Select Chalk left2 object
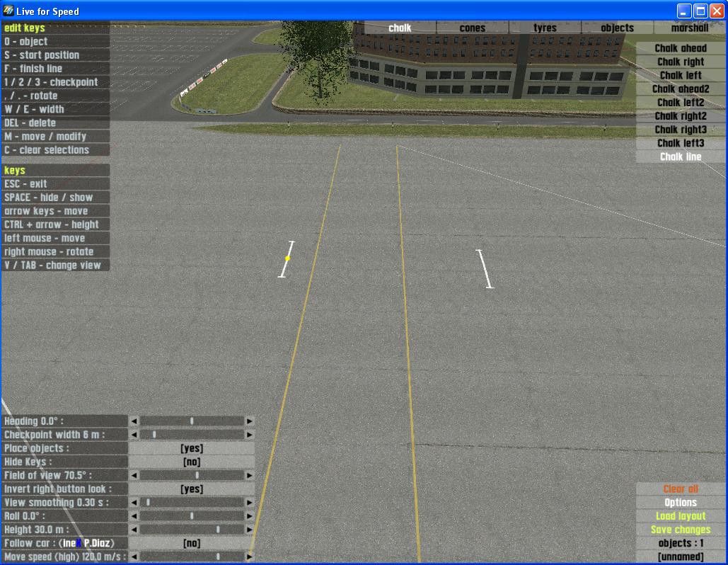 681,102
